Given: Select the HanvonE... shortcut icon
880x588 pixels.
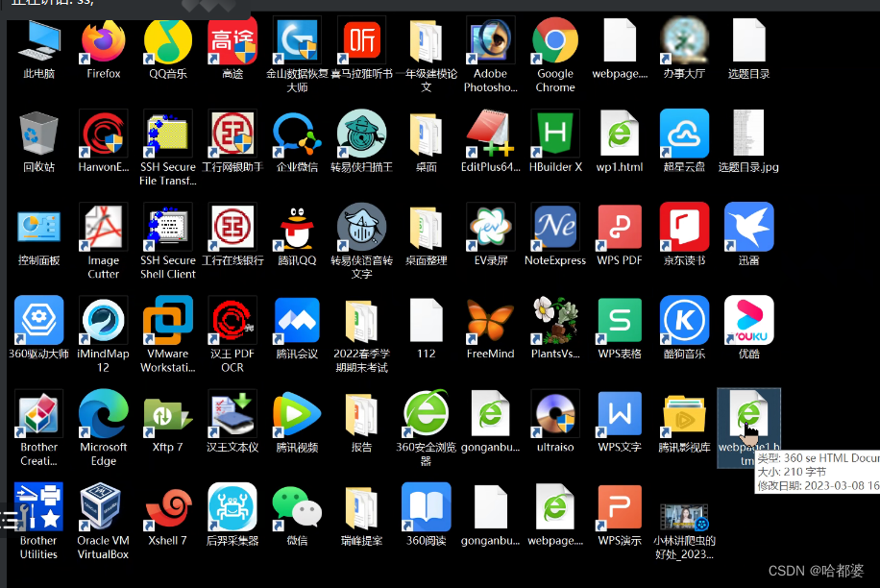Looking at the screenshot, I should click(x=103, y=134).
